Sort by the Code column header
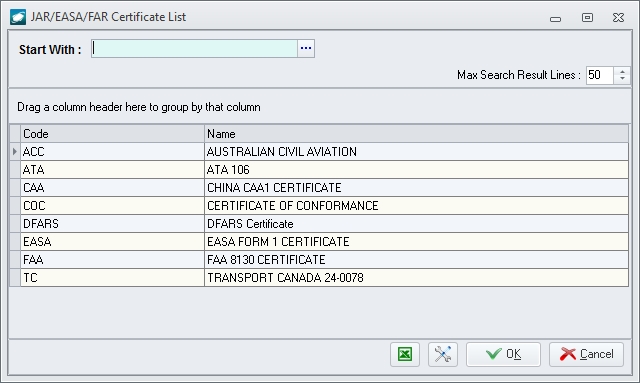This screenshot has width=640, height=383. (112, 134)
